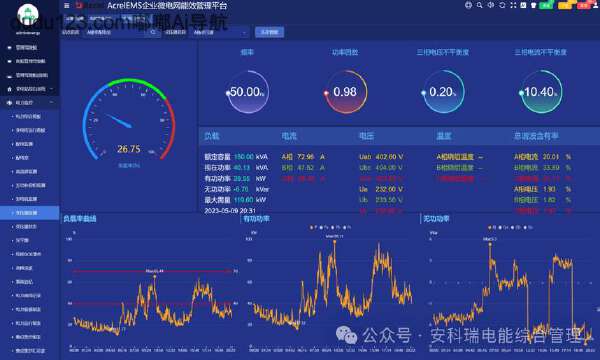Toggle the P series legend in 有功功率 chart

click(314, 227)
